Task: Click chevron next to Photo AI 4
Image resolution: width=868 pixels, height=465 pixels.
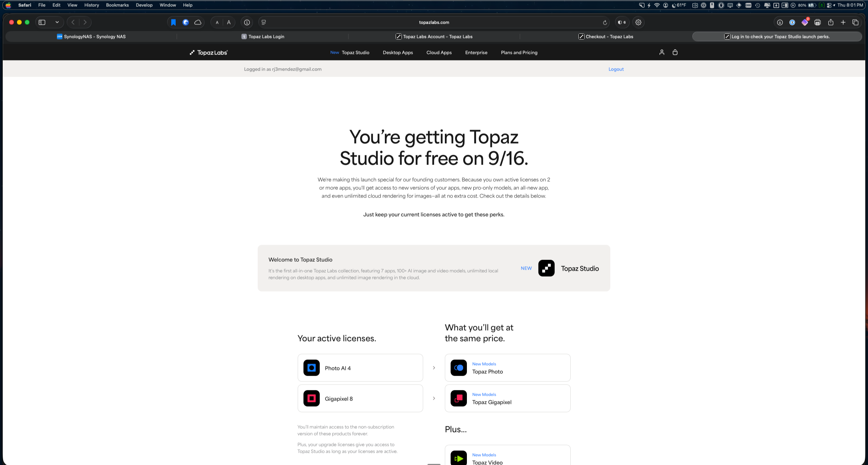Action: [434, 368]
